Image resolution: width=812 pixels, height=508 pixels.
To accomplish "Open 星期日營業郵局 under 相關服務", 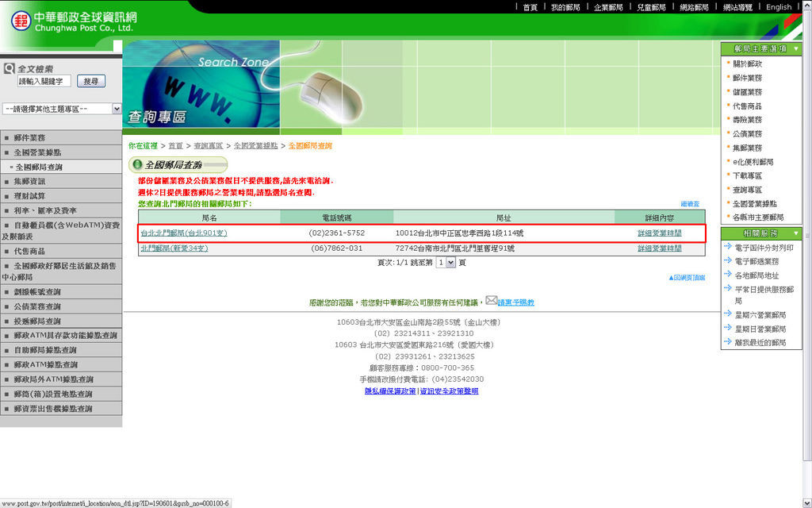I will [760, 329].
